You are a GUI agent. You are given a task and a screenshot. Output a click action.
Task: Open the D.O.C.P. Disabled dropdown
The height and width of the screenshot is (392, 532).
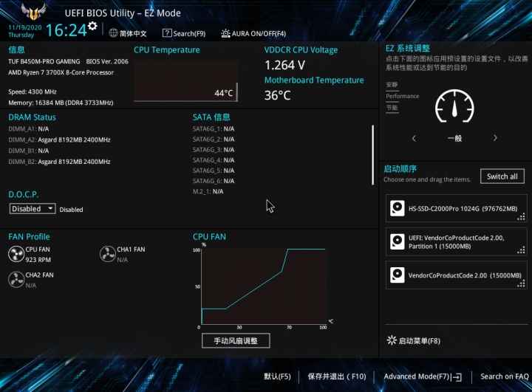click(x=33, y=208)
